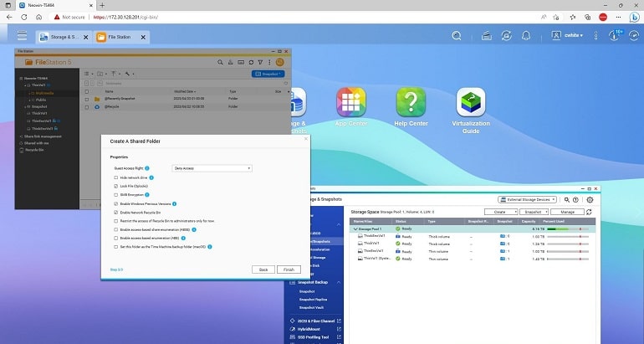Image resolution: width=644 pixels, height=344 pixels.
Task: Click the info icon next to Guest Access Right
Action: pyautogui.click(x=147, y=168)
